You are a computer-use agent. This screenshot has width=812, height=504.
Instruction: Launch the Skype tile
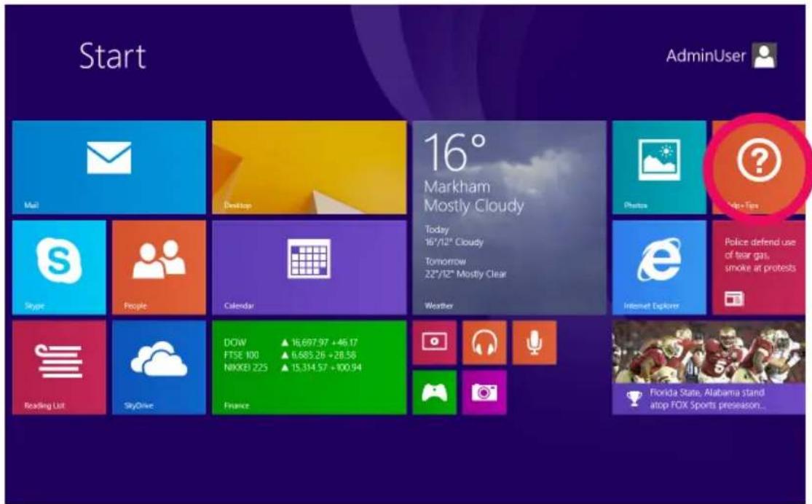point(59,267)
